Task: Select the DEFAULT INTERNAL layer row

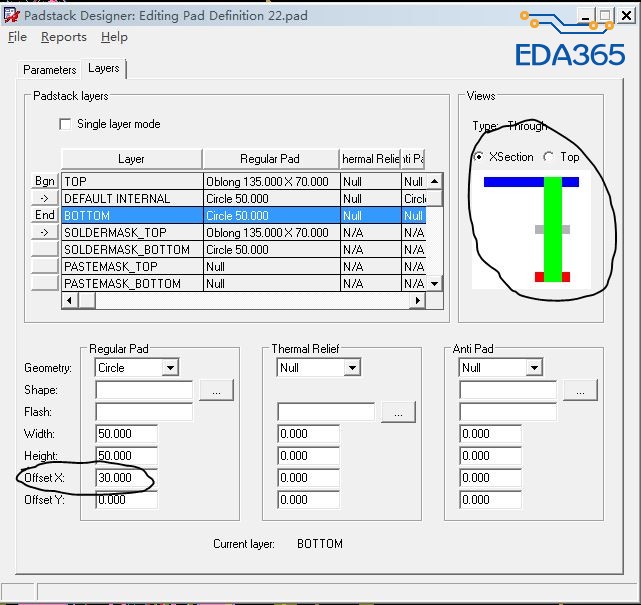Action: click(x=244, y=198)
